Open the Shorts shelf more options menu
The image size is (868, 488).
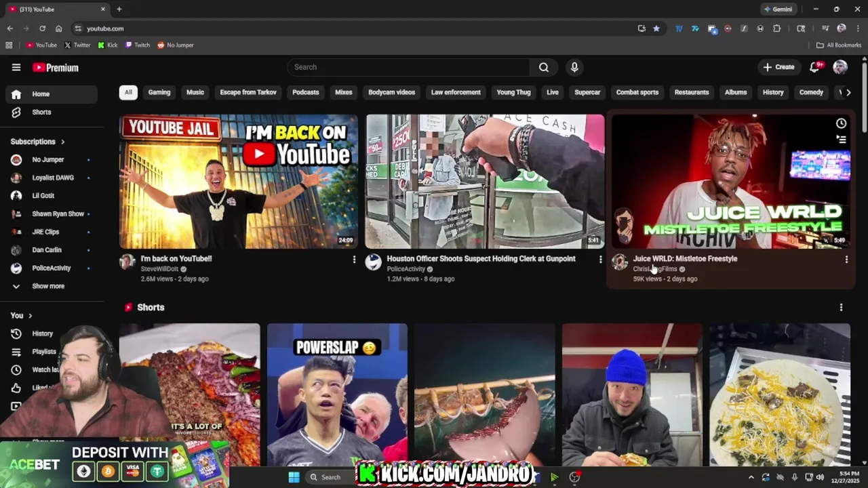(841, 307)
